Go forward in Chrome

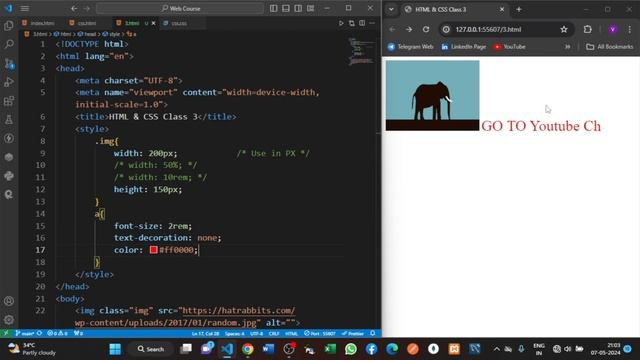[x=409, y=29]
